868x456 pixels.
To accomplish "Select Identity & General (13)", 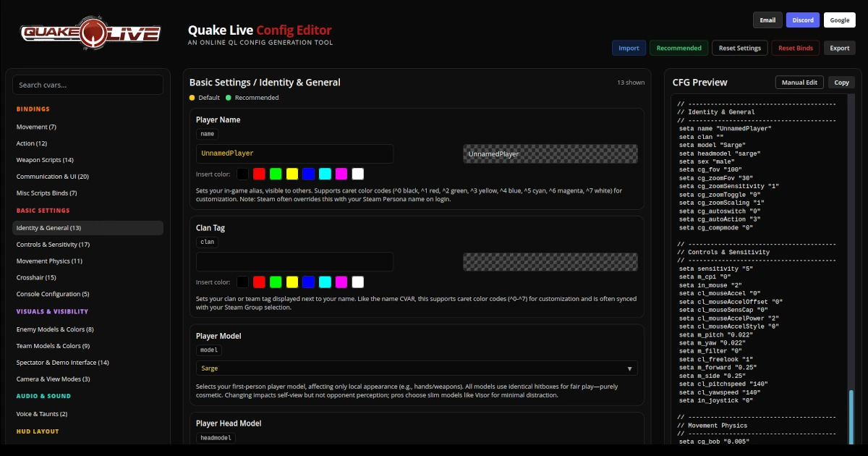I will click(x=88, y=228).
